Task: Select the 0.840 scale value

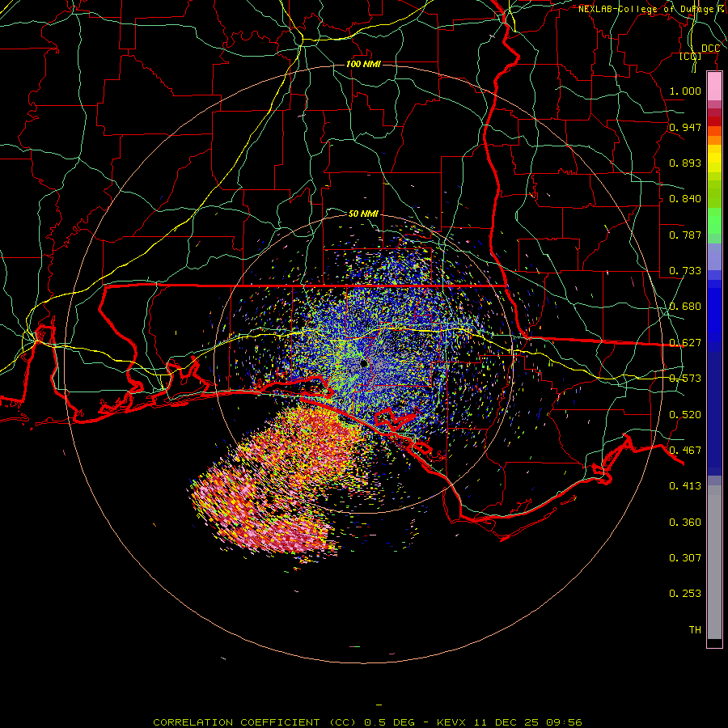Action: 685,198
